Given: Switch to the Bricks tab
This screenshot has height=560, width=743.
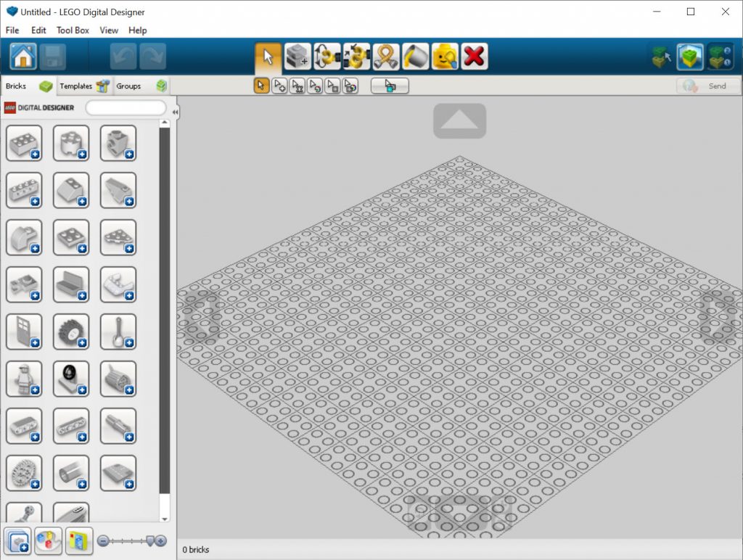Looking at the screenshot, I should click(x=28, y=86).
